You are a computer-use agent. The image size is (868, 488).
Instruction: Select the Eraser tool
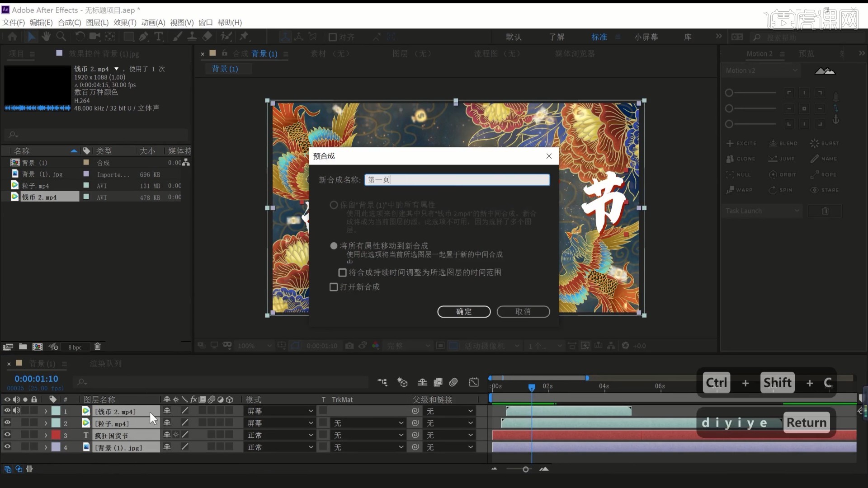pyautogui.click(x=207, y=37)
